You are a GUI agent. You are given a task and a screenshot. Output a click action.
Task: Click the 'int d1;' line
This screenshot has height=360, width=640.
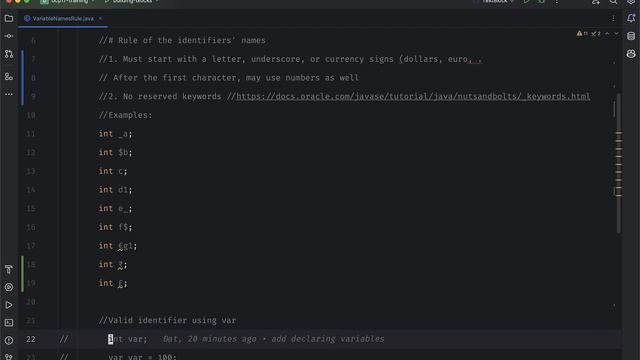(116, 190)
